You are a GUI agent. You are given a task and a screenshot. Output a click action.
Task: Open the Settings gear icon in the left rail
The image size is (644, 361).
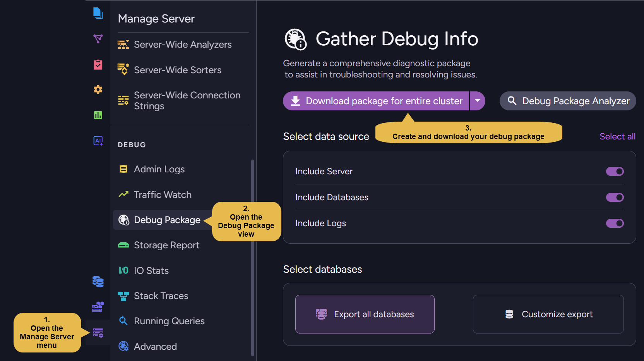(x=98, y=89)
